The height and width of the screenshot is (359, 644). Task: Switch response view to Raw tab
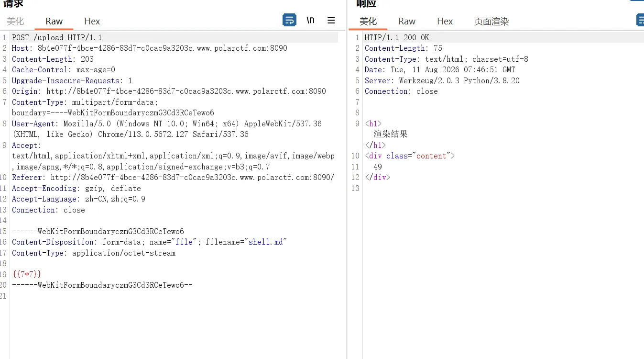click(x=407, y=21)
